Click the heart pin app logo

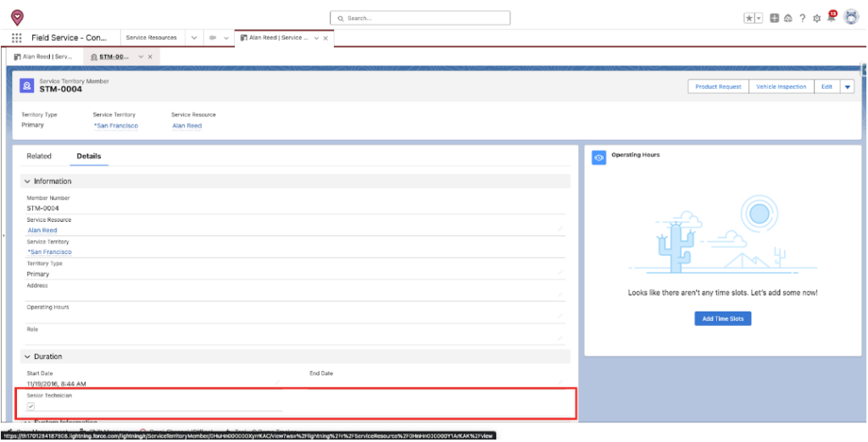point(18,18)
